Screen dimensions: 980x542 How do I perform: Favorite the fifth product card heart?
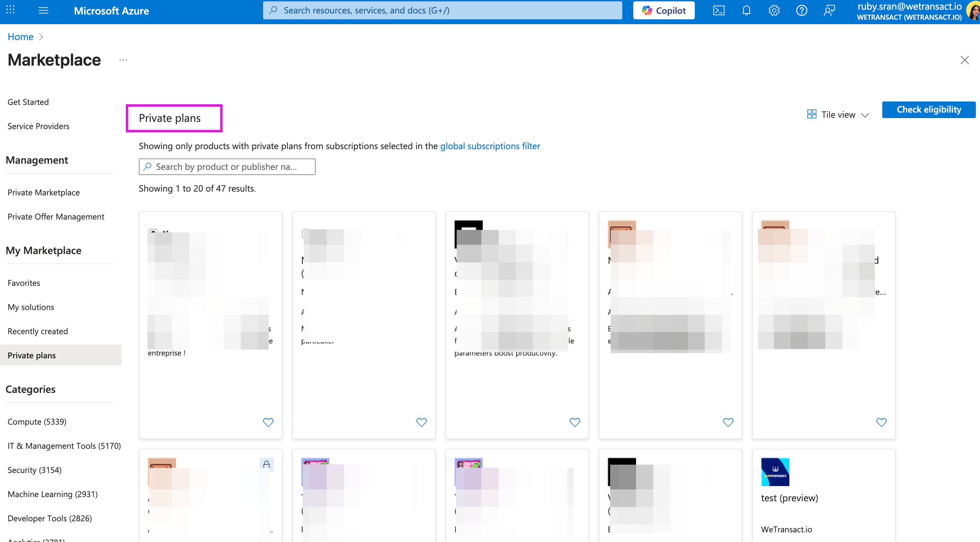tap(882, 422)
